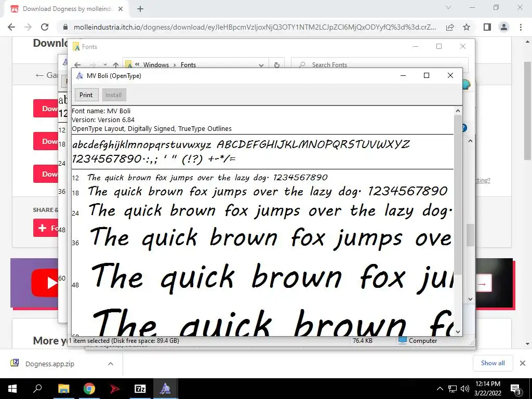Click font viewer scrollbar up arrow
The image size is (532, 399).
pos(458,111)
